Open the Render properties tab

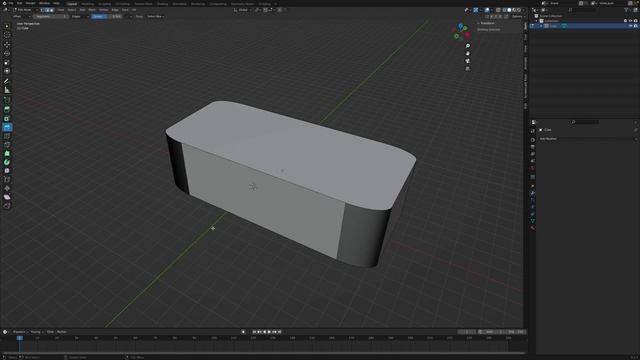[x=533, y=140]
